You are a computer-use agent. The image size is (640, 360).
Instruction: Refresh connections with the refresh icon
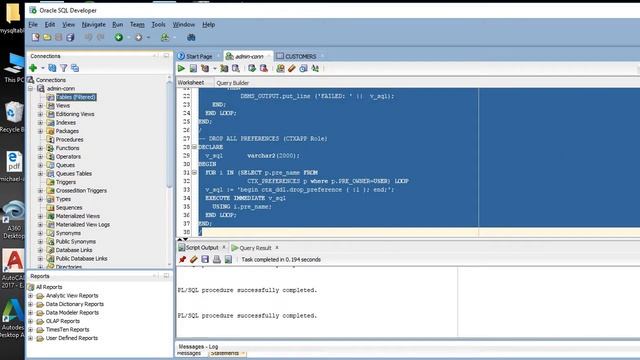click(x=52, y=68)
